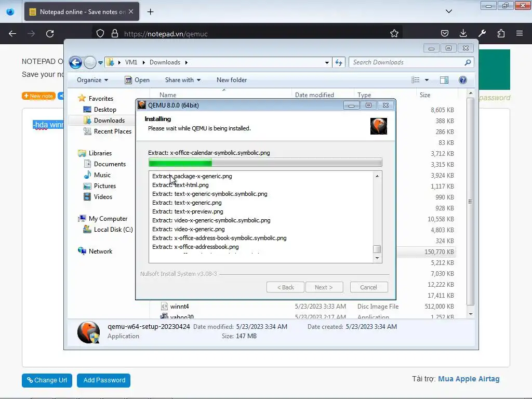This screenshot has height=399, width=532.
Task: Click the < Back button in installer
Action: click(285, 287)
